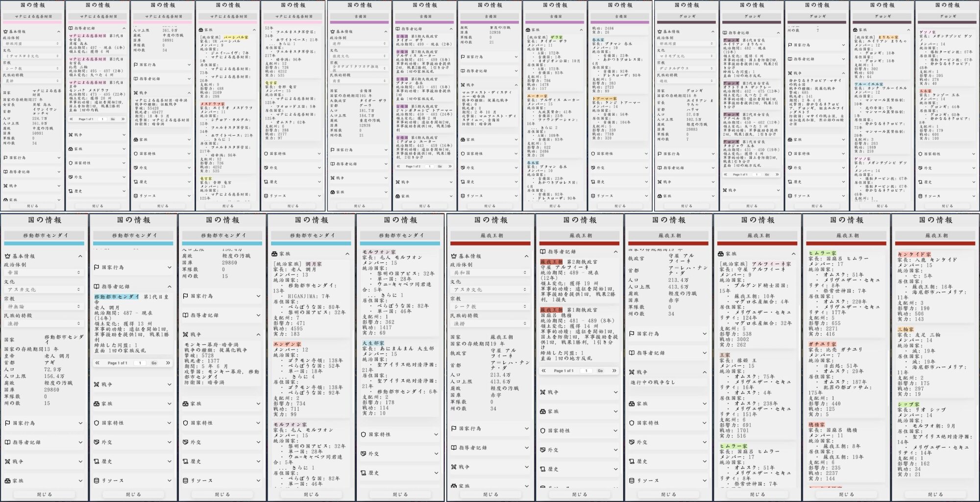Tap 家族 icon above ザラ家 in 吉備国
This screenshot has height=502, width=980.
[528, 30]
